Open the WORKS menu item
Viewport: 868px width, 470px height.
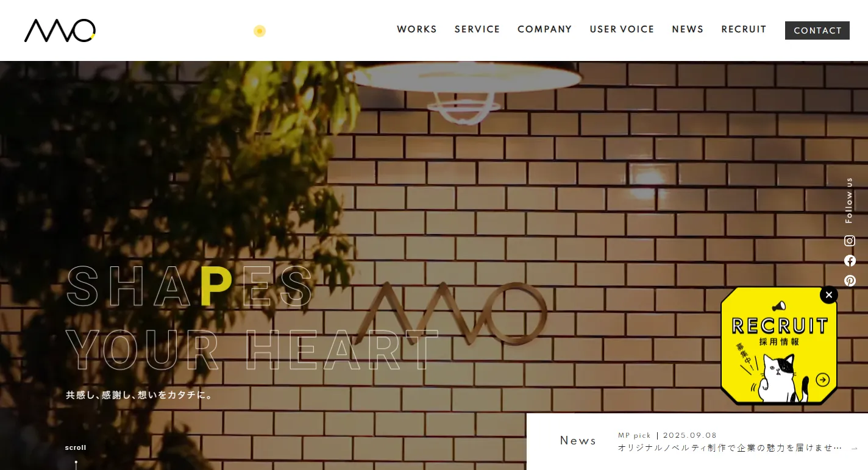[x=417, y=29]
